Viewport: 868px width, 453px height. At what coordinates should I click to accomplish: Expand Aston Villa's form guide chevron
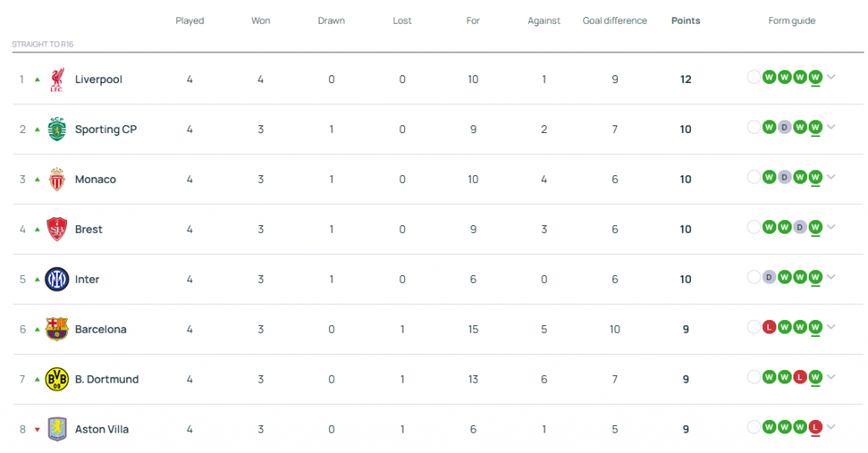tap(831, 427)
